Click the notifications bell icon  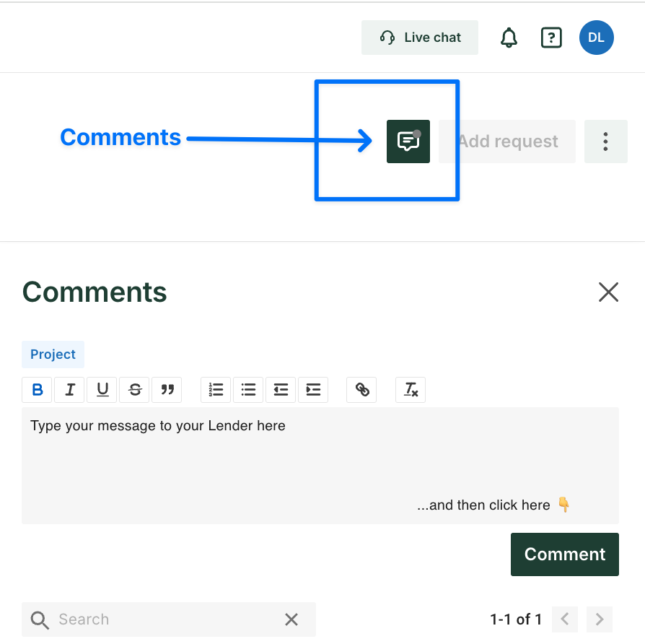pos(509,38)
